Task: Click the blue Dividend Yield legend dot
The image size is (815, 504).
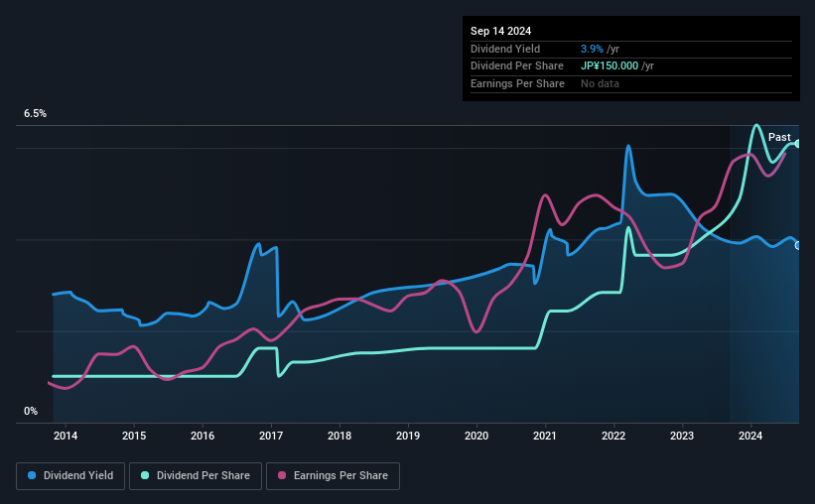Action: (32, 475)
